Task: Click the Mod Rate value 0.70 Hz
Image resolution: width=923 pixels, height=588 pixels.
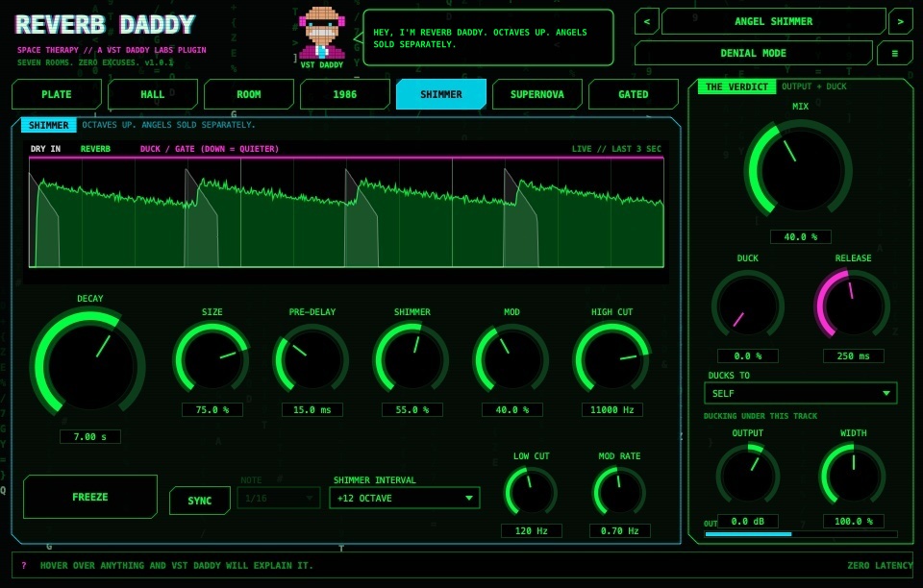Action: (619, 531)
